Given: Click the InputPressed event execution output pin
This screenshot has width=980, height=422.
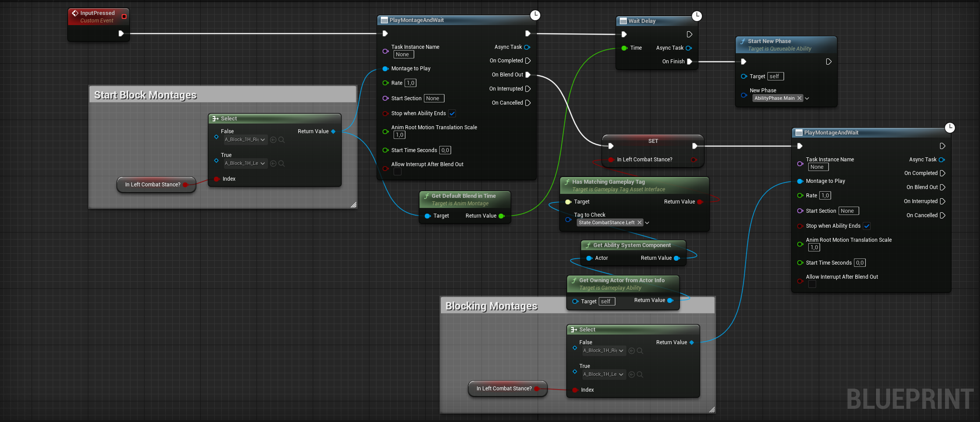Looking at the screenshot, I should 121,33.
